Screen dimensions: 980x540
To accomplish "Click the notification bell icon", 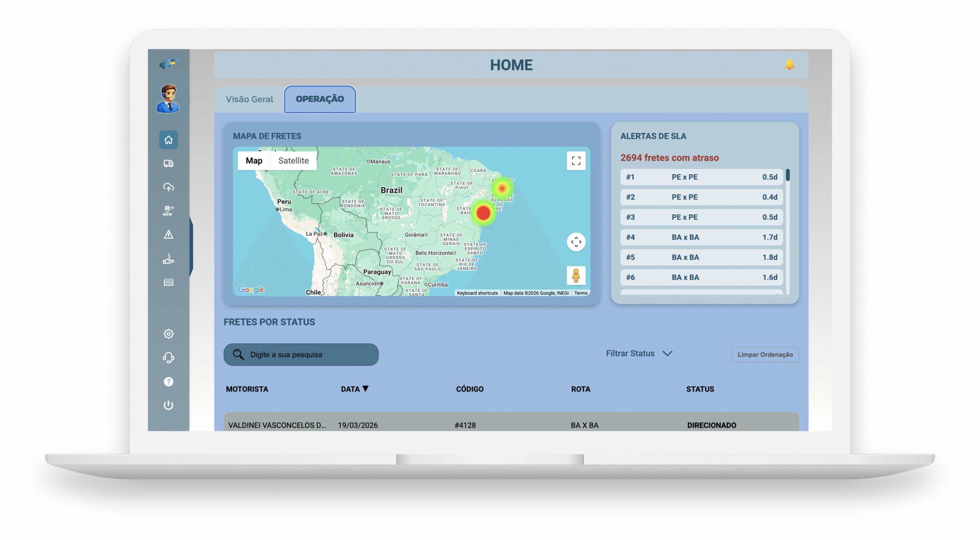I will pos(789,64).
